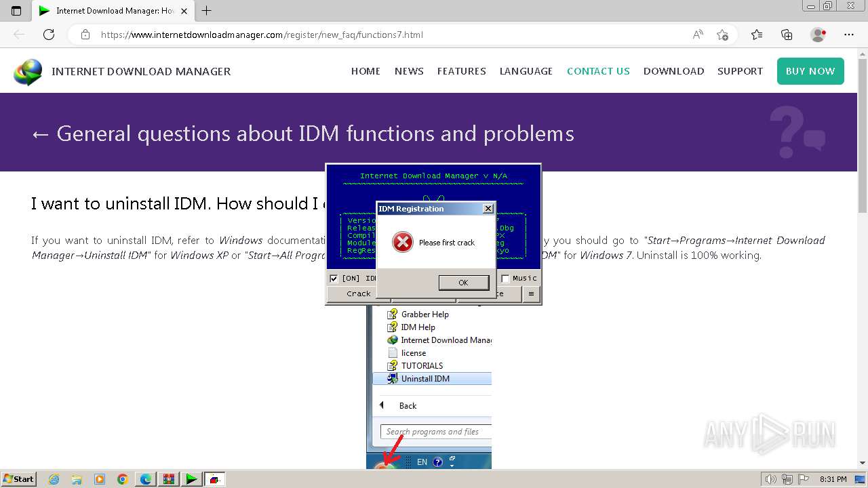Close the IDM Registration dialog
Screen dimensions: 868x488
pos(488,209)
